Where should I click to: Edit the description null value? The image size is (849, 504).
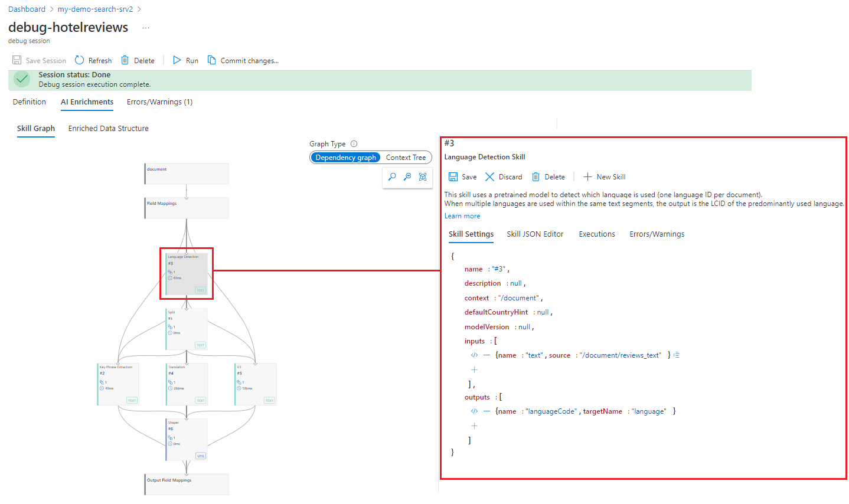coord(516,284)
